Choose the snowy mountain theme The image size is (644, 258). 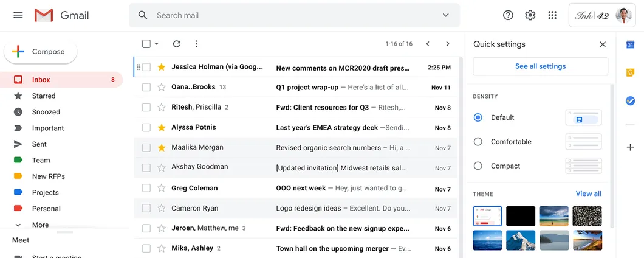click(521, 240)
